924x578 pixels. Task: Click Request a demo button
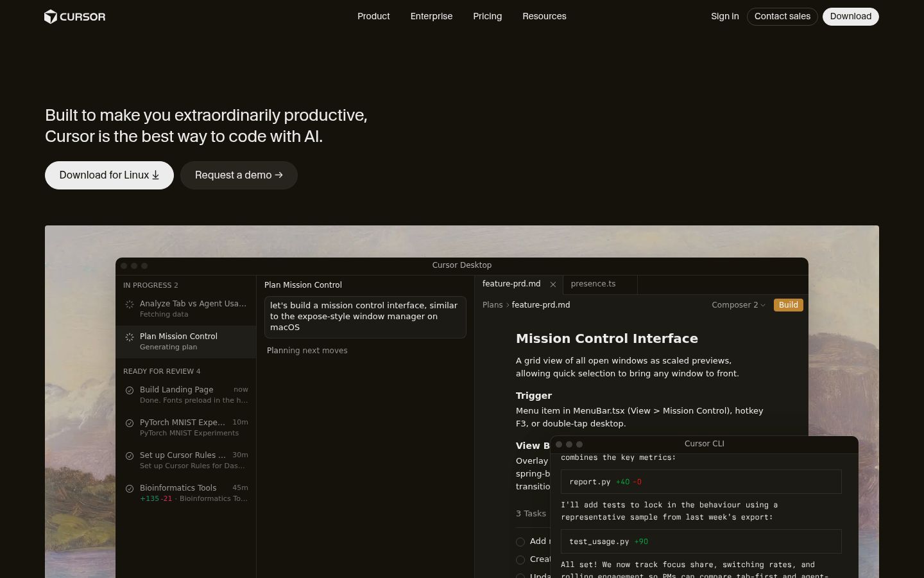pyautogui.click(x=239, y=175)
